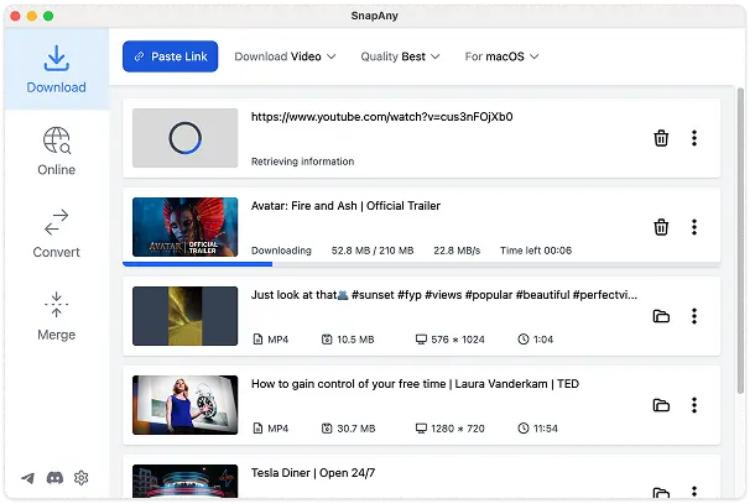Click the Tesla Diner thumbnail
This screenshot has height=504, width=750.
point(185,482)
